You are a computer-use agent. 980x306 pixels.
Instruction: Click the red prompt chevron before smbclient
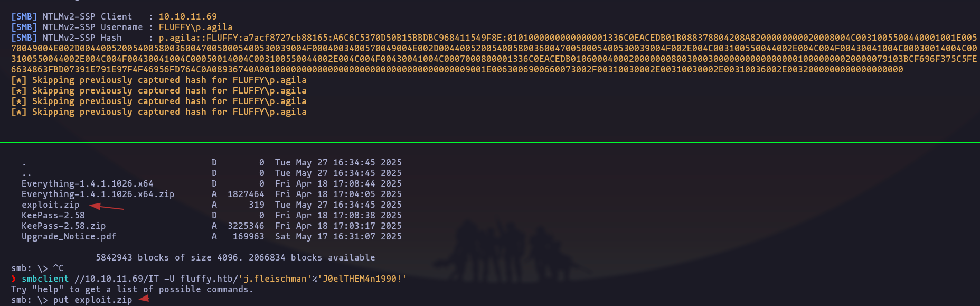coord(14,279)
